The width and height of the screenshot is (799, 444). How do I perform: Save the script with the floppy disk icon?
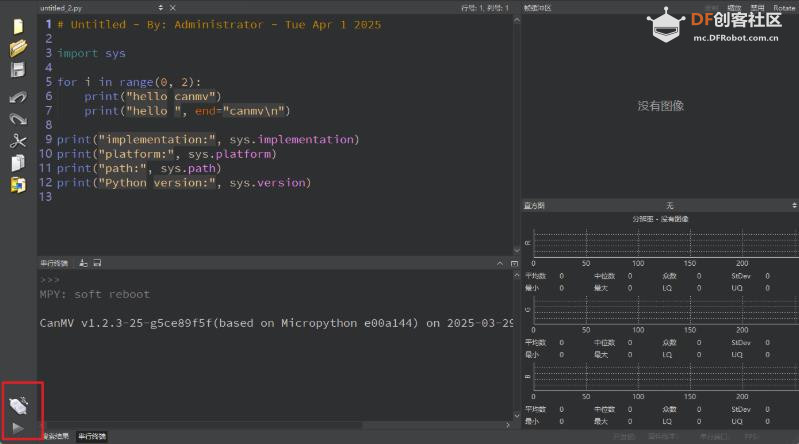17,70
